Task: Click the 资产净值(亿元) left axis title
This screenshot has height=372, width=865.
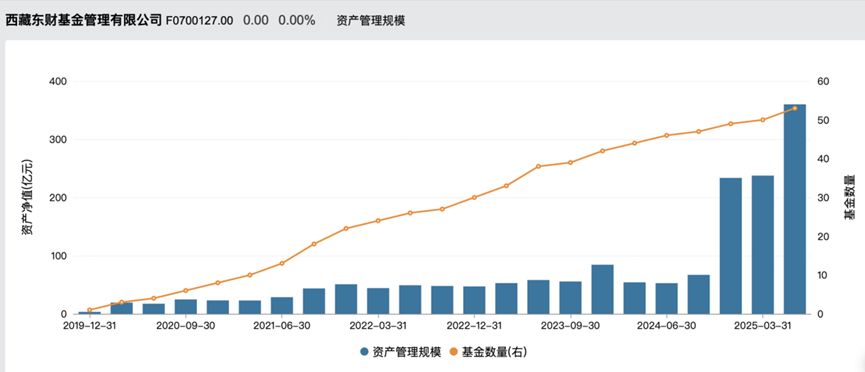Action: pyautogui.click(x=27, y=197)
